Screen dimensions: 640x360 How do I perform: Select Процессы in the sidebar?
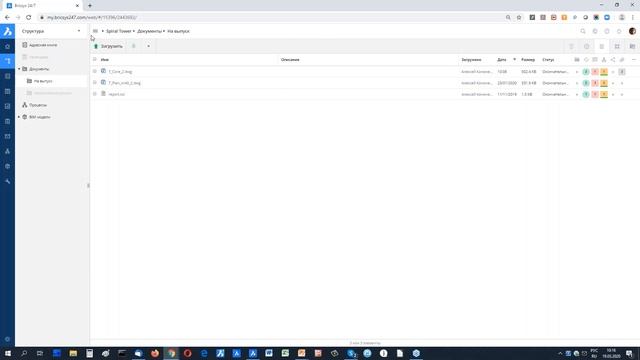click(x=38, y=105)
